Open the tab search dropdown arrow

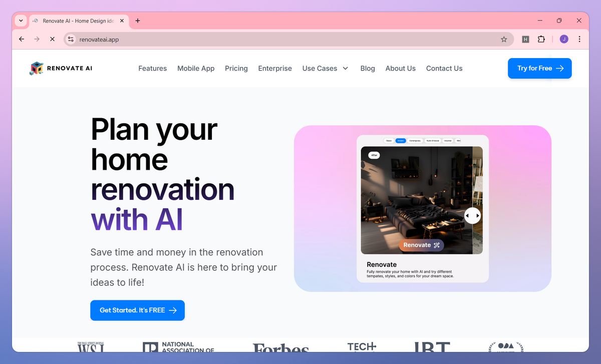(21, 21)
